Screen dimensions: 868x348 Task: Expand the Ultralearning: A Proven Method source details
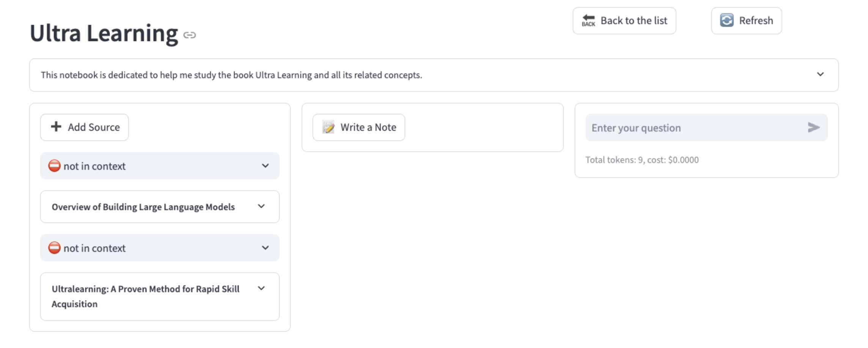coord(261,288)
